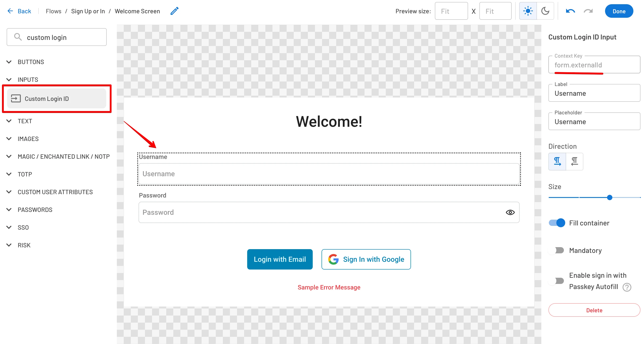Expand the BUTTONS category
The image size is (644, 344).
pyautogui.click(x=31, y=62)
